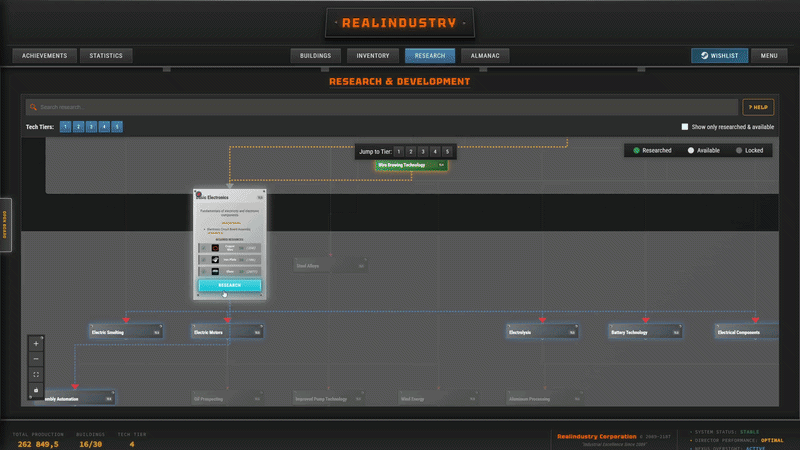This screenshot has height=450, width=800.
Task: Click the Iron Plate resource icon
Action: click(215, 260)
